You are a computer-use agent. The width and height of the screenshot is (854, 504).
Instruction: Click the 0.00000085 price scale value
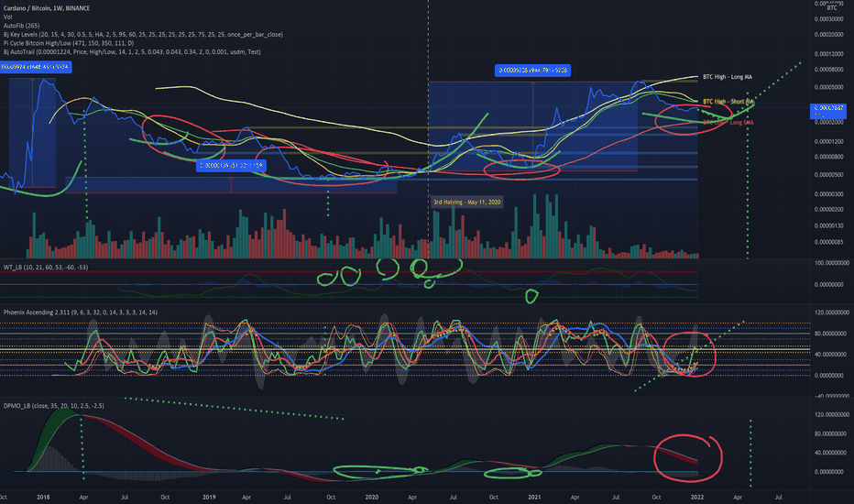coord(828,242)
